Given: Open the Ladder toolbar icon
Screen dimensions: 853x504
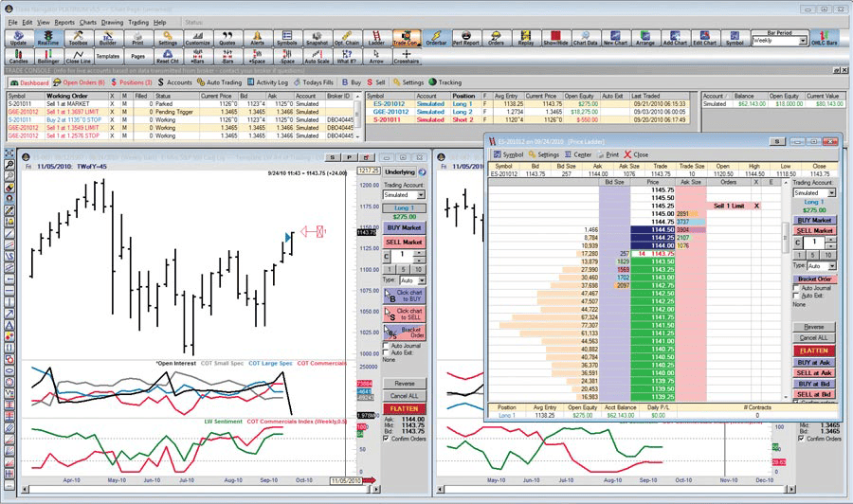Looking at the screenshot, I should 376,38.
